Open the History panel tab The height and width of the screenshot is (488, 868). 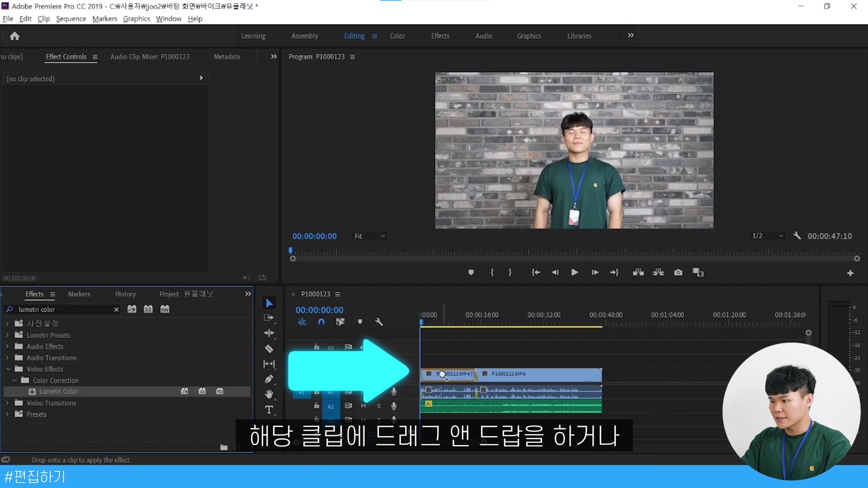pos(125,294)
